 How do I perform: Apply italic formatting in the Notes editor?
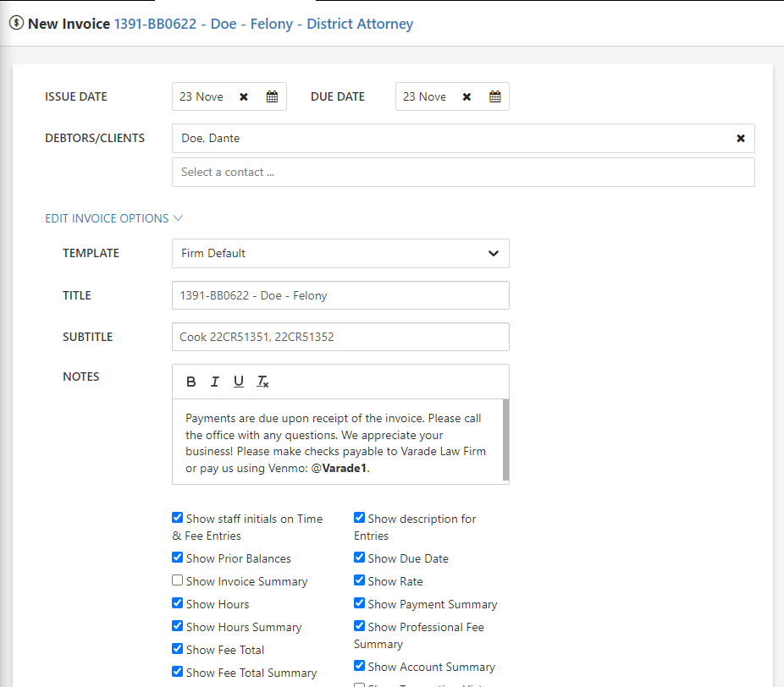click(214, 381)
